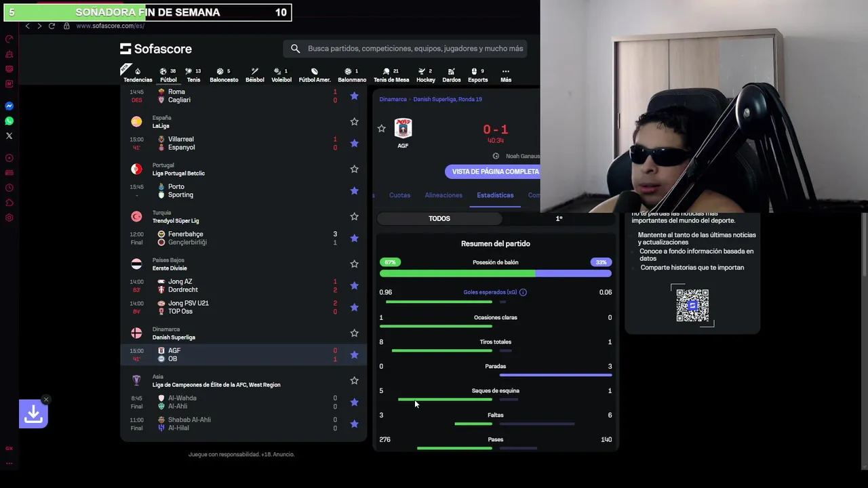868x488 pixels.
Task: Toggle favorite star for Shabab Al-Ahli vs Al-Hilal
Action: pos(354,424)
